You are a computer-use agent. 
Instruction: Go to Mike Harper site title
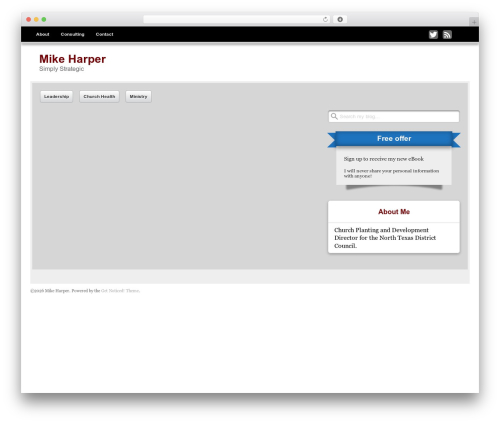pyautogui.click(x=72, y=59)
